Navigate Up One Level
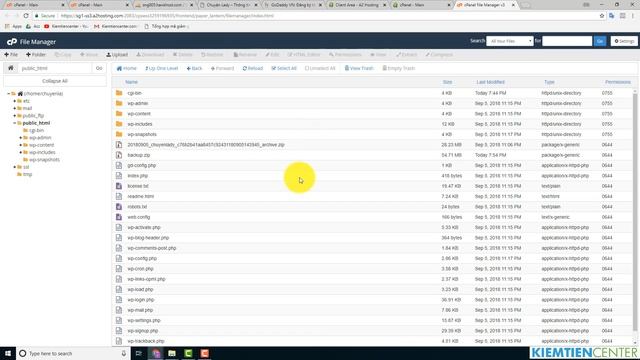This screenshot has height=360, width=640. click(162, 68)
